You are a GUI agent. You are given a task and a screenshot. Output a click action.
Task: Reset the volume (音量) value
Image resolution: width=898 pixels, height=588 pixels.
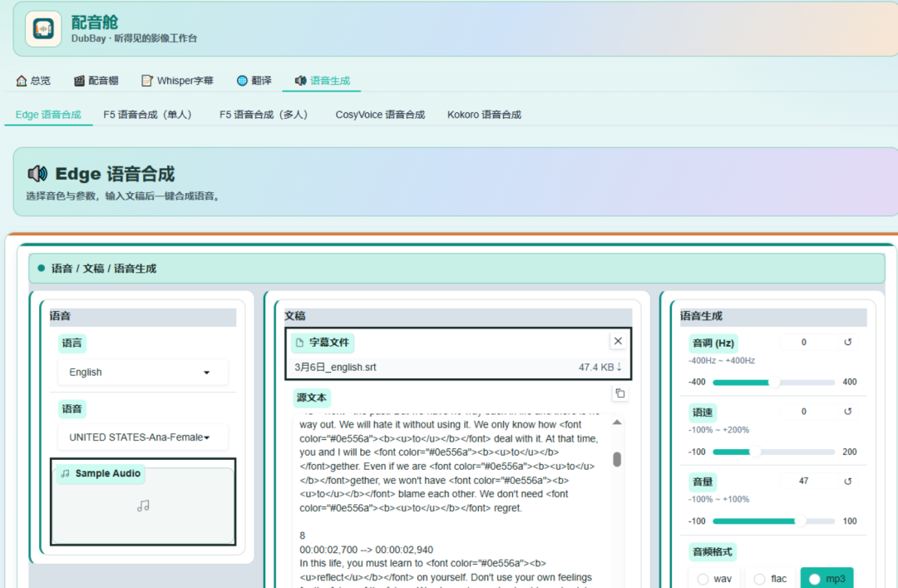(847, 482)
